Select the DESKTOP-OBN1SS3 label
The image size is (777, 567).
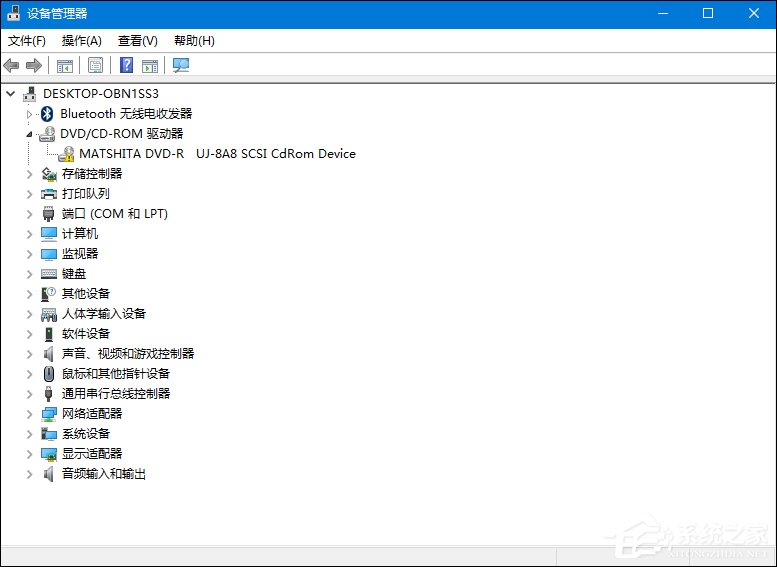point(101,94)
